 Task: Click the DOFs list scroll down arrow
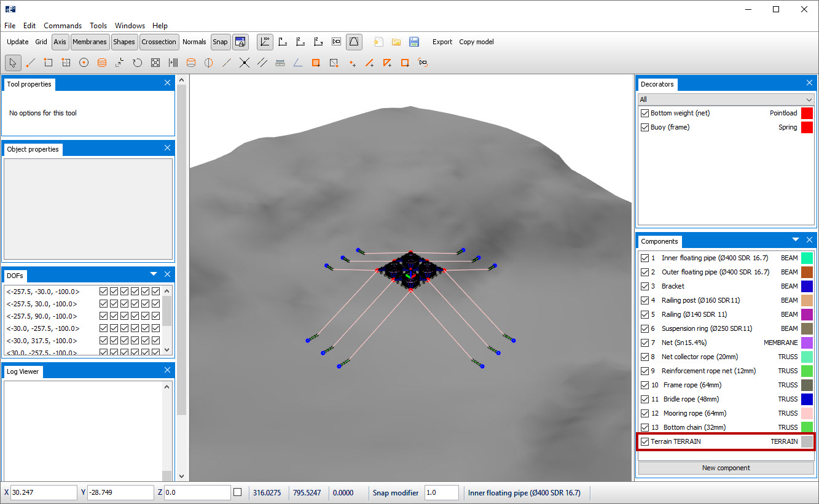click(x=166, y=350)
